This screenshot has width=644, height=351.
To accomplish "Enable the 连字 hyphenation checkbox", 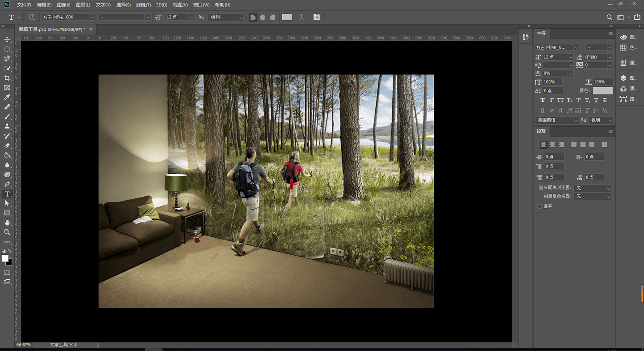I will [539, 206].
